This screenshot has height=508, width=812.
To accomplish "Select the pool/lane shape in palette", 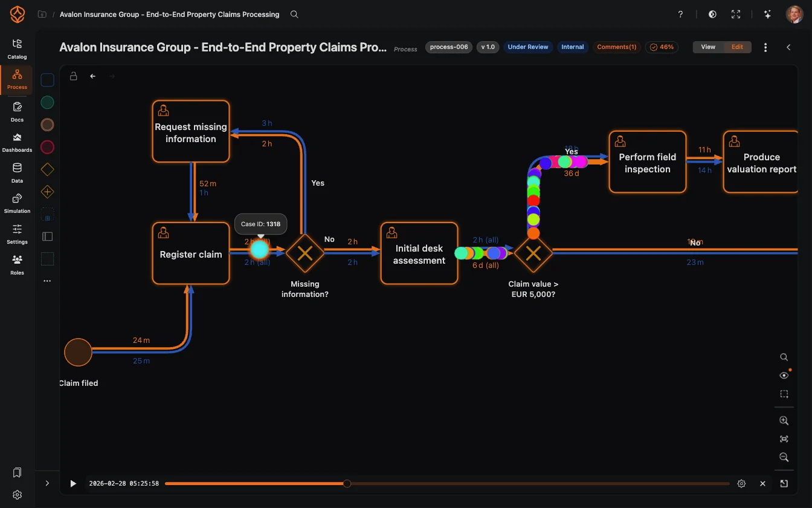I will pyautogui.click(x=47, y=236).
